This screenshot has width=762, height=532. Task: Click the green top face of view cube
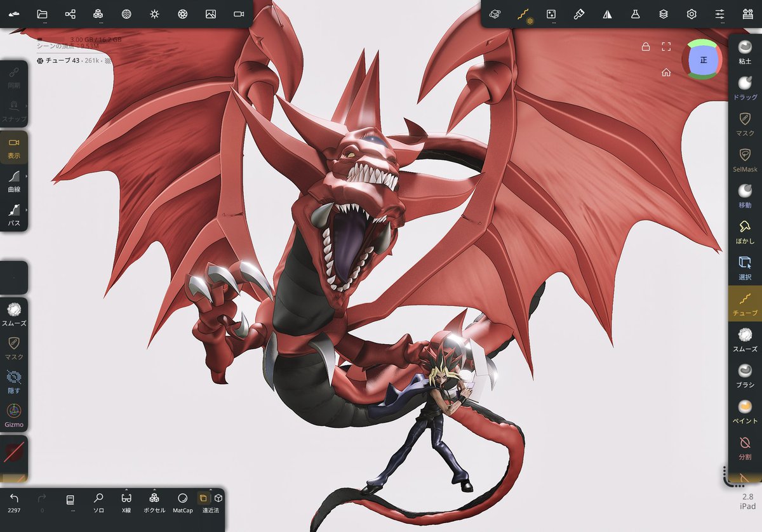tap(702, 43)
